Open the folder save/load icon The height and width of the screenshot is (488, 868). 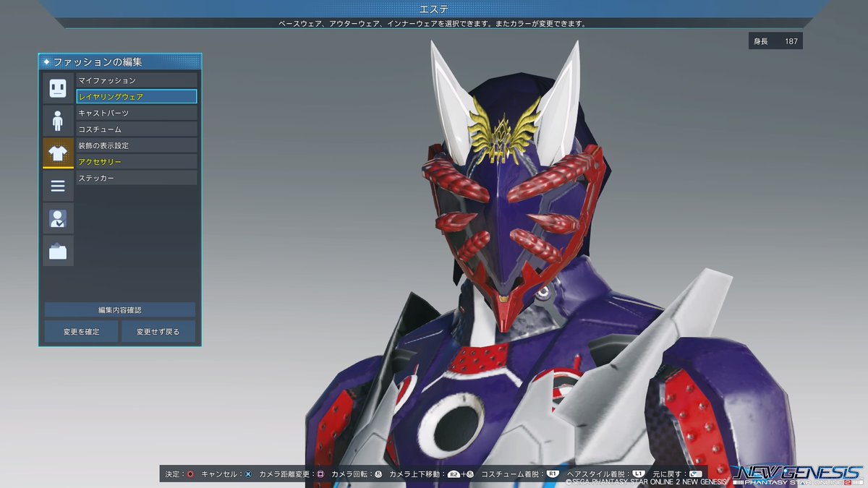click(x=58, y=251)
